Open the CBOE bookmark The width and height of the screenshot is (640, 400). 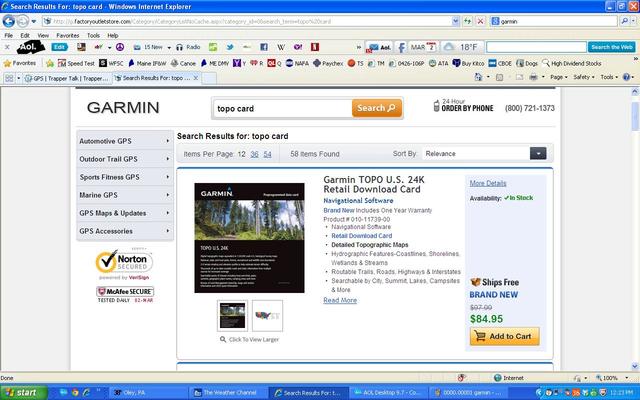(500, 63)
